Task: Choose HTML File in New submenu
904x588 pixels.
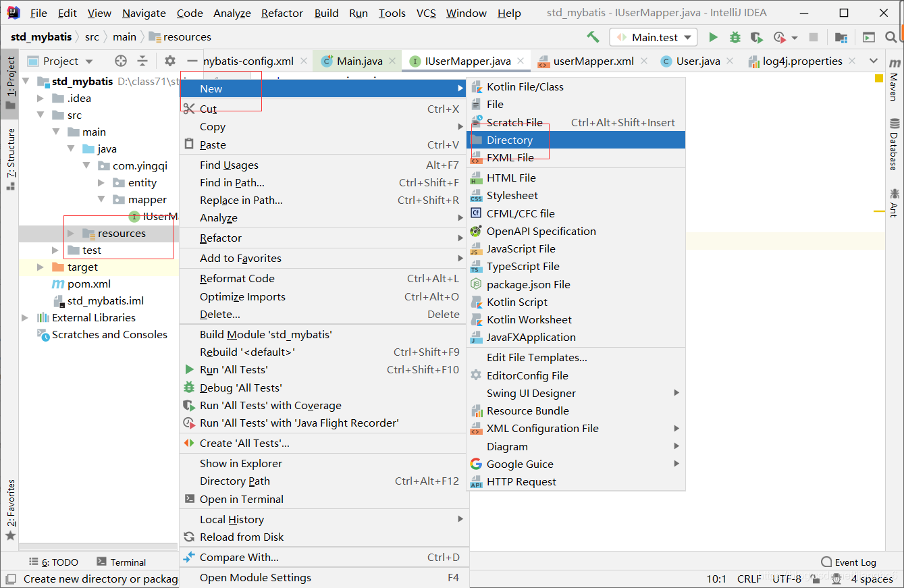Action: (576, 178)
